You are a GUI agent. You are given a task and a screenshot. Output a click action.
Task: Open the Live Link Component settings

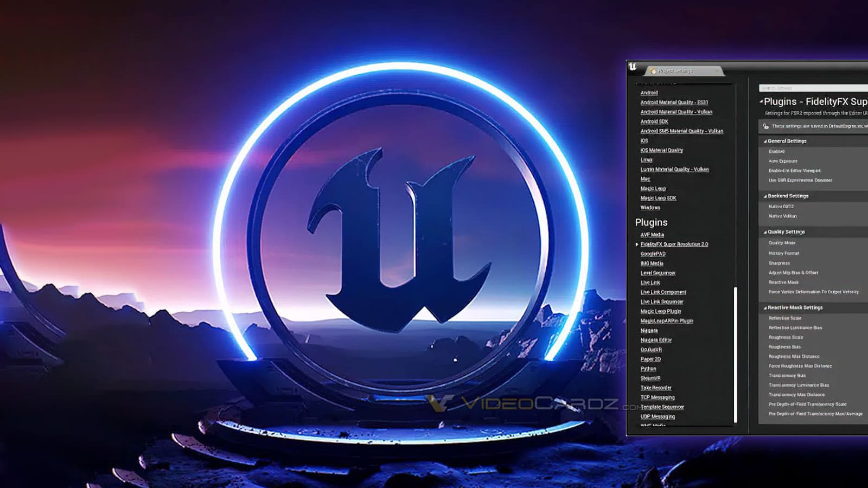[663, 292]
